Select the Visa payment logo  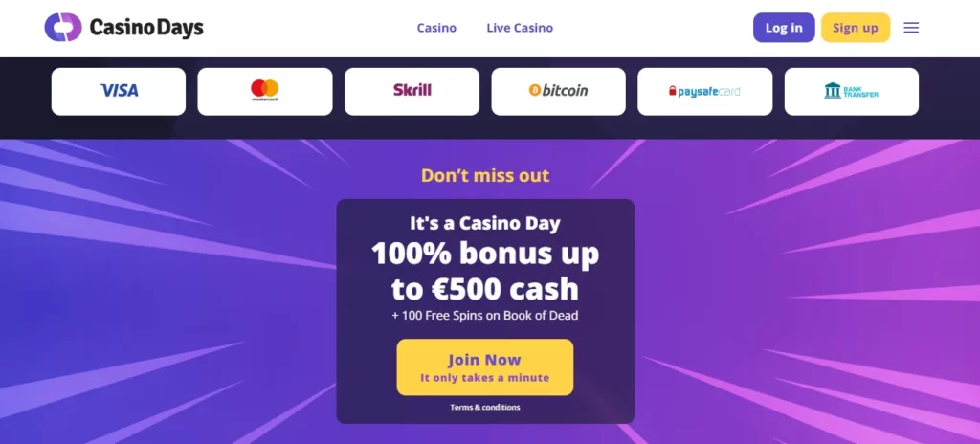click(119, 91)
